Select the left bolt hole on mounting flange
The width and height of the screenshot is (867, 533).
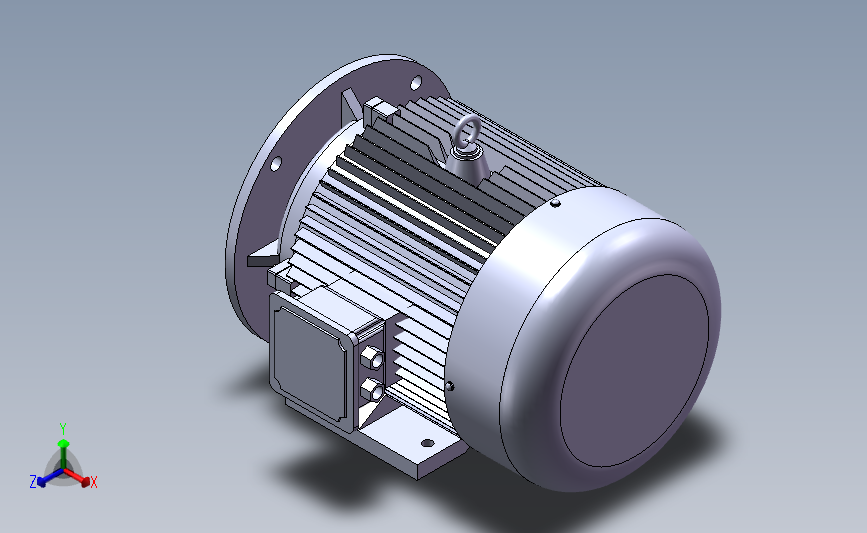pos(275,164)
